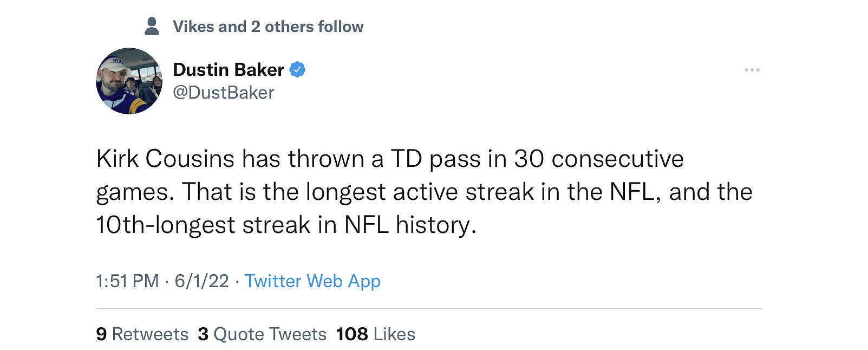Click the "NFL history" phrase in tweet
This screenshot has height=350, width=868.
pos(410,225)
